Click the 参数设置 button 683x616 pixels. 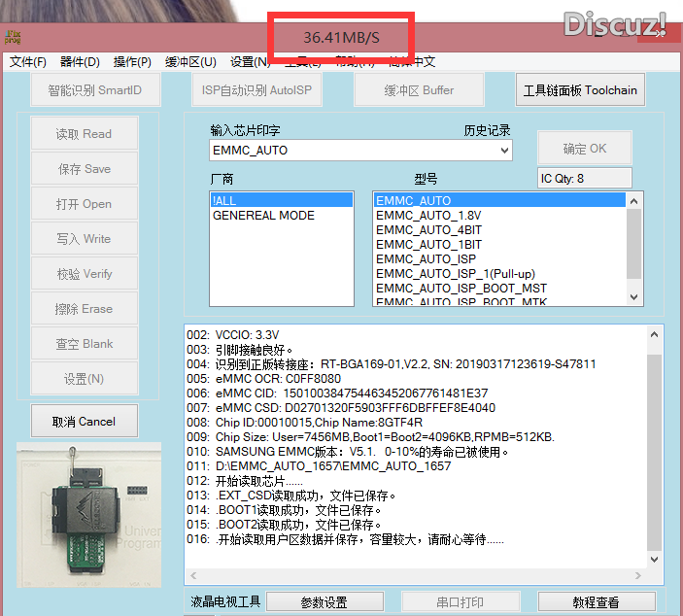324,602
